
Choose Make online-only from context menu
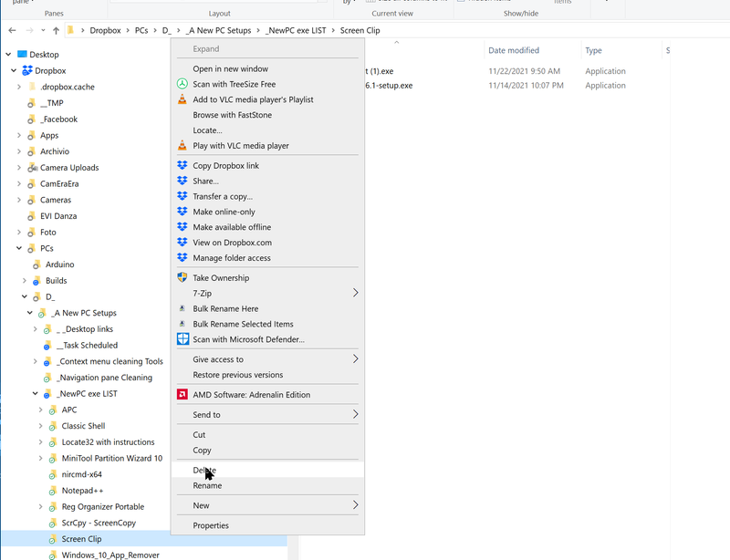(x=224, y=212)
